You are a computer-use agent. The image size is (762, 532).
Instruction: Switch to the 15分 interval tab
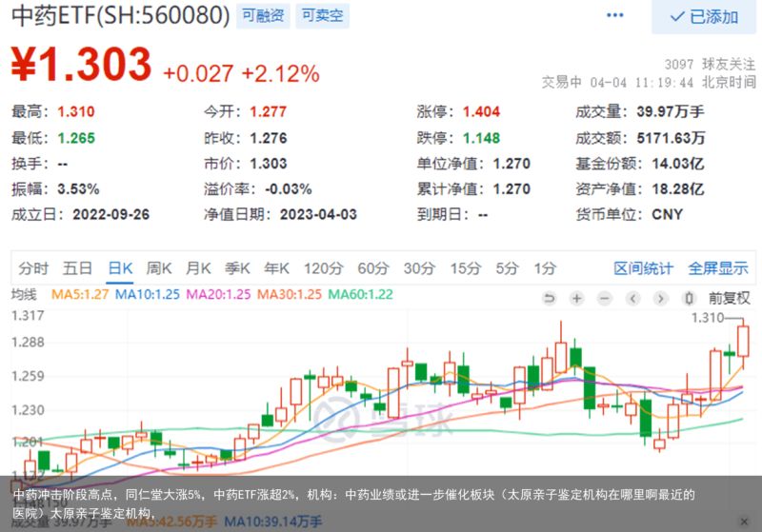point(466,268)
